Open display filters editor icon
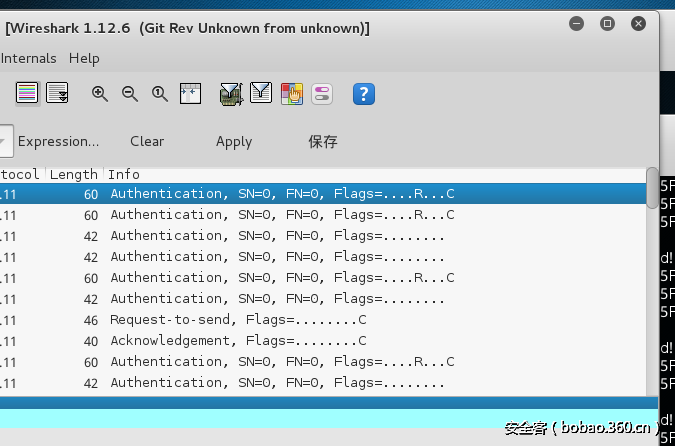The width and height of the screenshot is (675, 446). 261,93
